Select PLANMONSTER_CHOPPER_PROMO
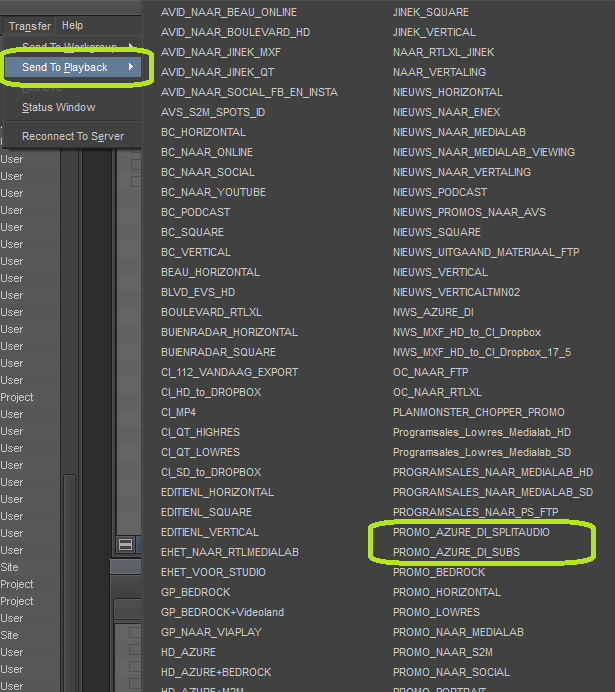 pyautogui.click(x=479, y=412)
